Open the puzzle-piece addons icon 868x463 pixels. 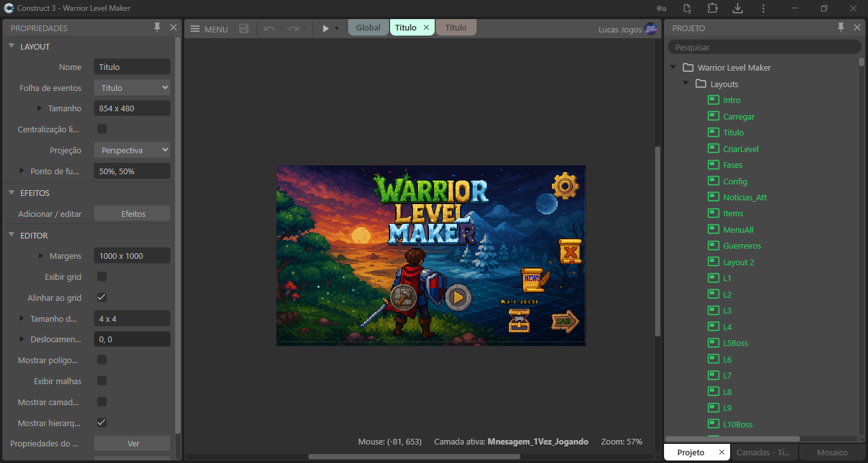coord(712,8)
